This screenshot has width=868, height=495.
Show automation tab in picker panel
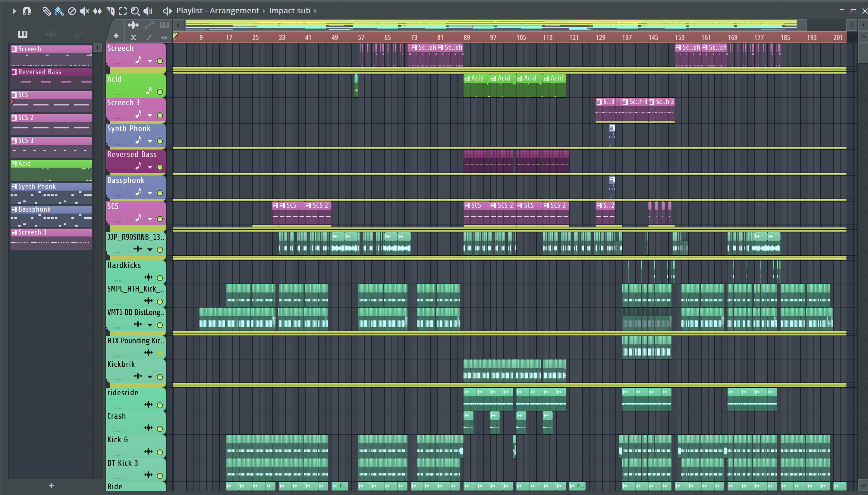point(79,34)
